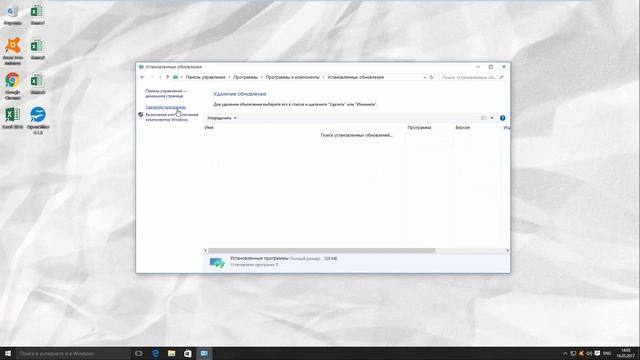
Task: Select the Excel file next to Avast
Action: tap(37, 49)
